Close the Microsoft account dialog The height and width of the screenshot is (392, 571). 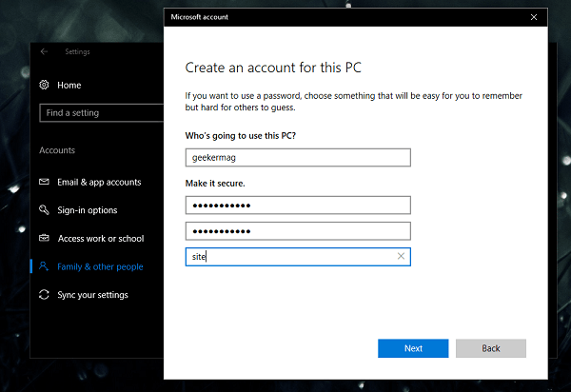534,17
